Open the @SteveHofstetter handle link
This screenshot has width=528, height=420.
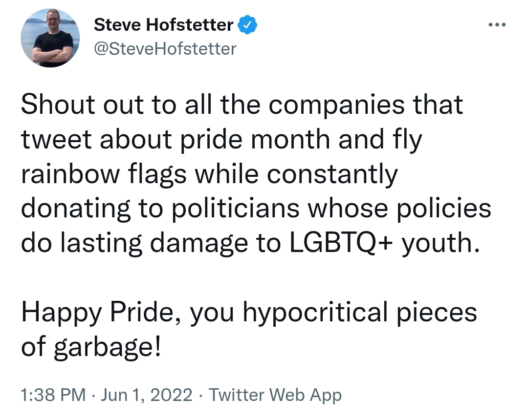165,49
